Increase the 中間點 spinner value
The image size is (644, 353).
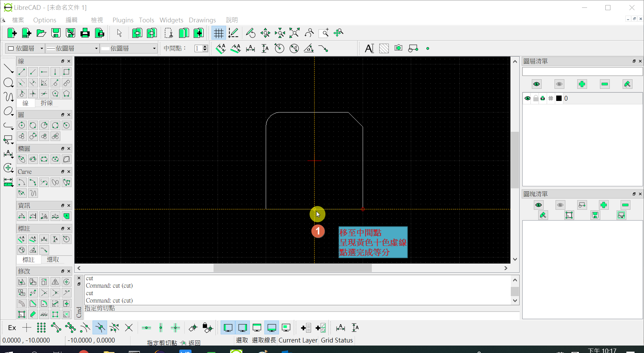205,47
